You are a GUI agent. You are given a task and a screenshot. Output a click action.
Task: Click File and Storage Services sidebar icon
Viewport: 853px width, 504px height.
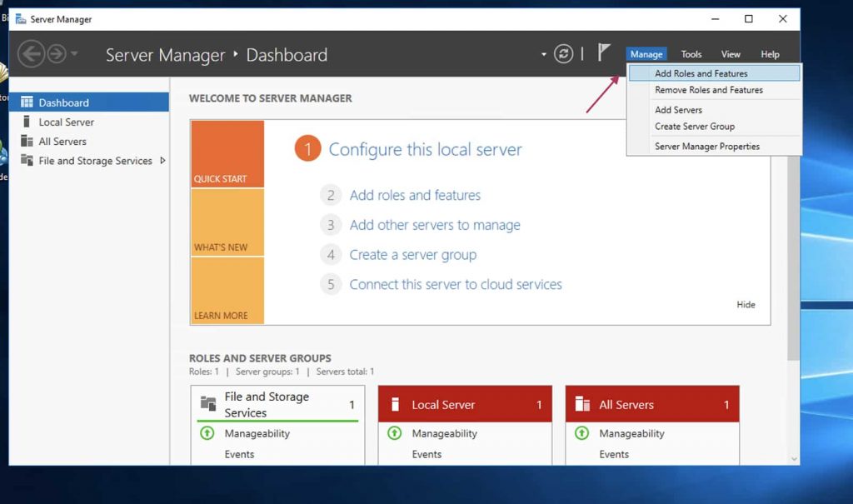point(27,161)
